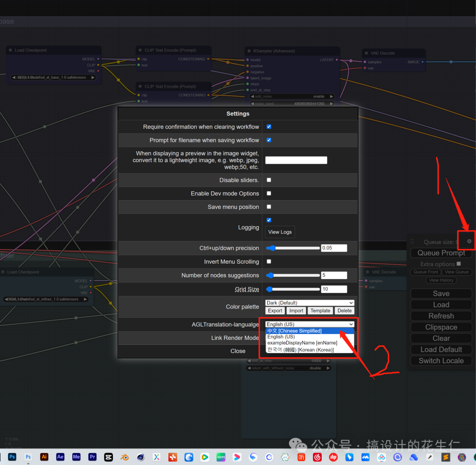Open Blender from the taskbar

click(x=125, y=457)
